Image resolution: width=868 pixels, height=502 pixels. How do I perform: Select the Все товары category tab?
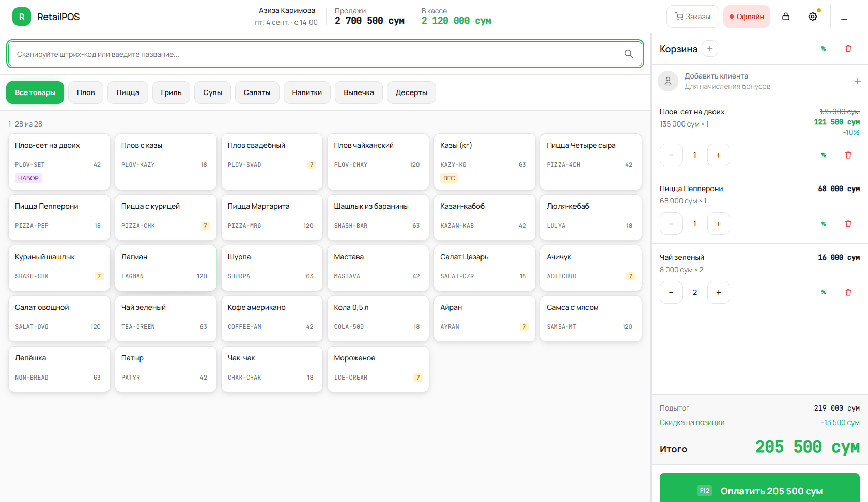(35, 92)
